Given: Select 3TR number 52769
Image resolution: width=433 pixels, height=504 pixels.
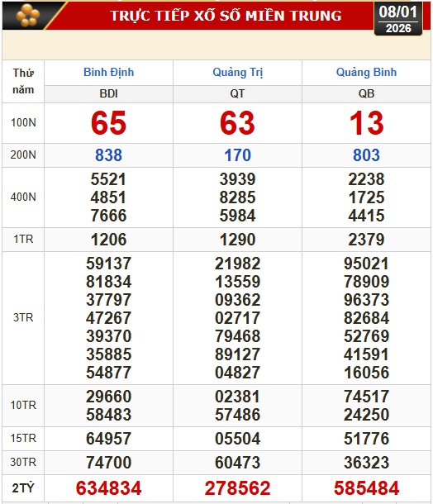Looking at the screenshot, I should click(x=366, y=336).
